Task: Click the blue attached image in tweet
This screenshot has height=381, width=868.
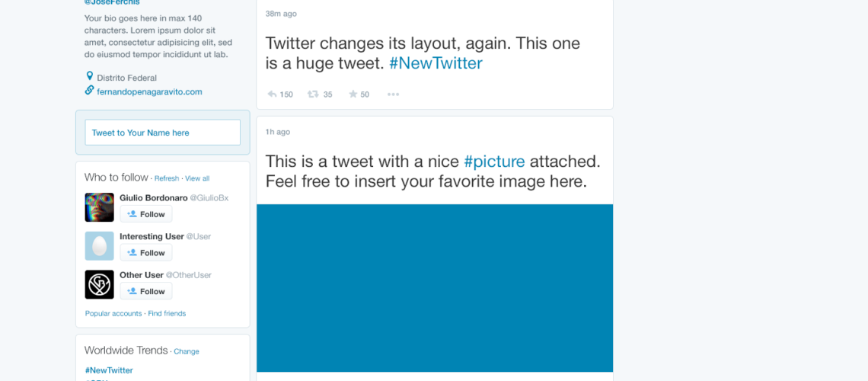Action: pyautogui.click(x=435, y=288)
